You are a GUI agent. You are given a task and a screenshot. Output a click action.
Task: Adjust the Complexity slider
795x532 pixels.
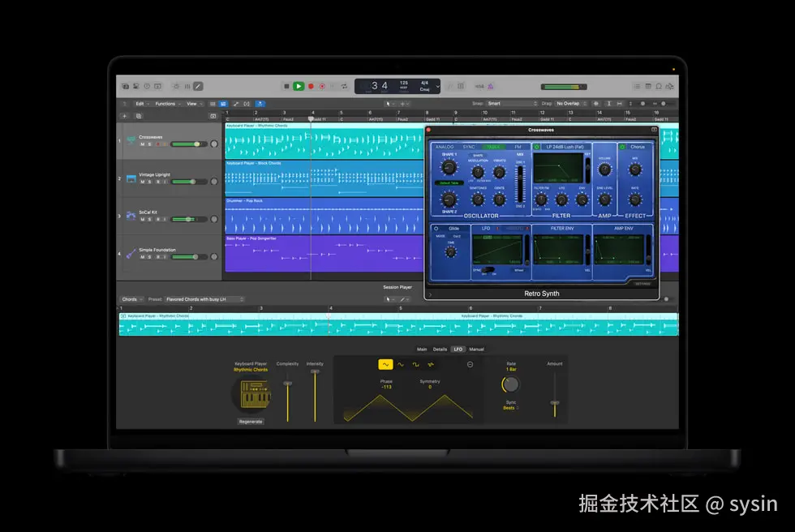(x=287, y=399)
